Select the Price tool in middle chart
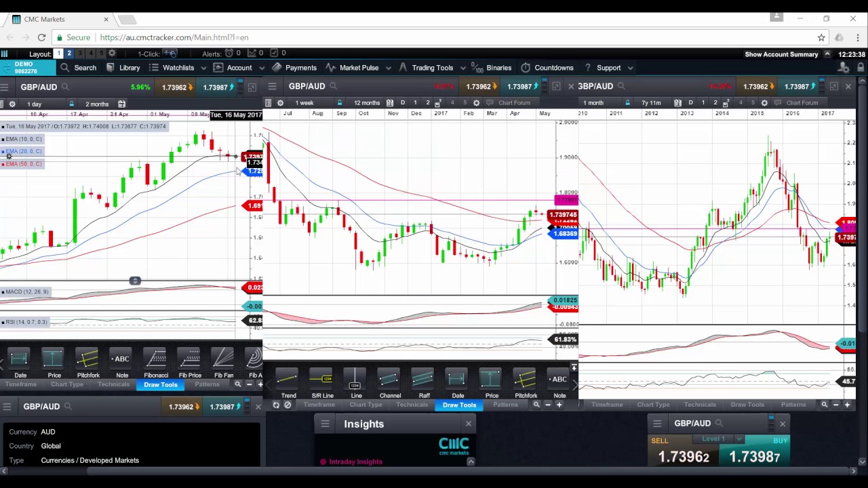Viewport: 868px width, 488px height. pos(492,384)
